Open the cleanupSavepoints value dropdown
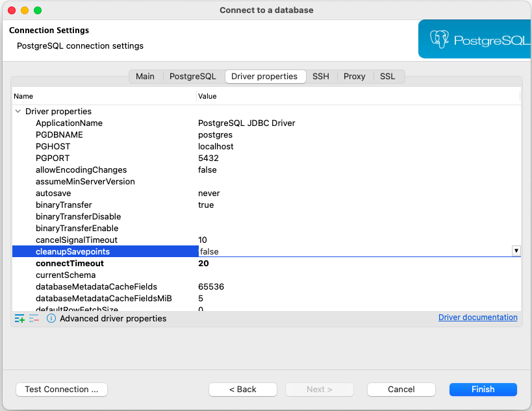Viewport: 532px width, 411px height. click(x=516, y=251)
